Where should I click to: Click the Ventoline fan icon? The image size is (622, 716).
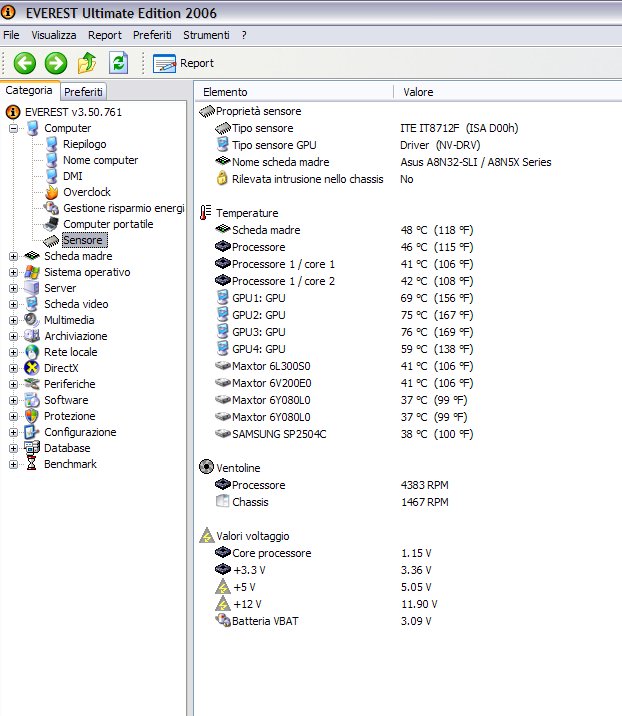(x=206, y=467)
